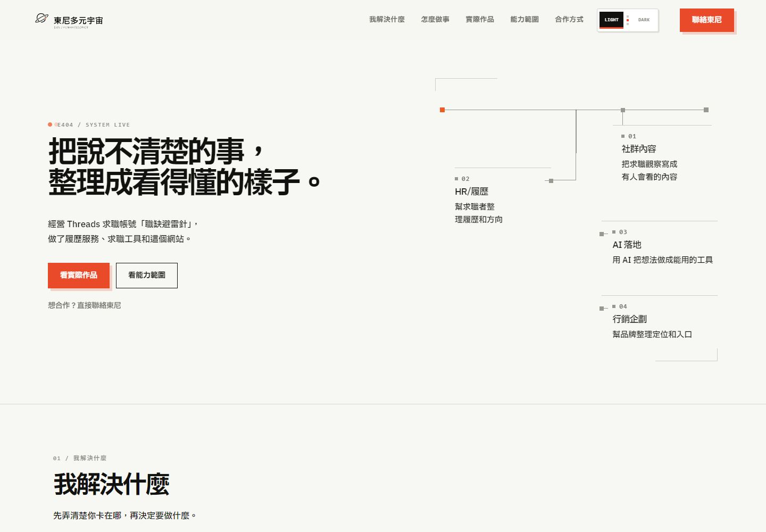Click the 聯絡東尼 contact button

(707, 20)
